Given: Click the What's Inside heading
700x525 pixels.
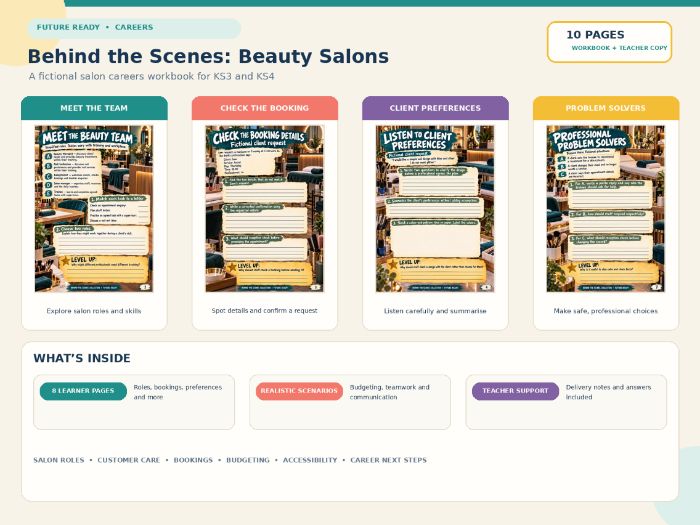Looking at the screenshot, I should pyautogui.click(x=82, y=358).
